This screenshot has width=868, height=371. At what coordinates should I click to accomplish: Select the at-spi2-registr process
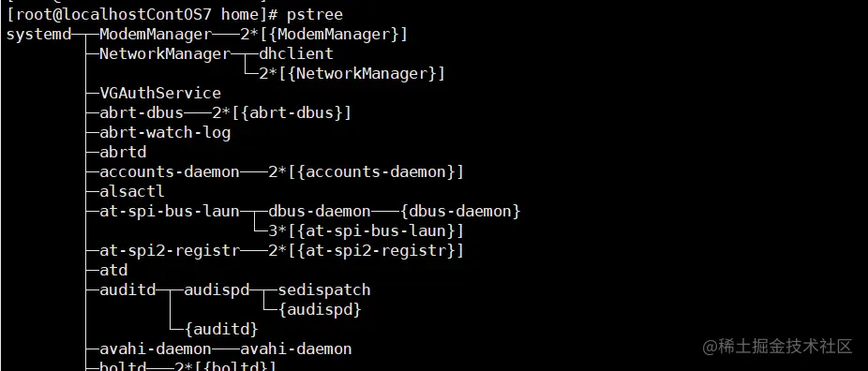pos(170,251)
